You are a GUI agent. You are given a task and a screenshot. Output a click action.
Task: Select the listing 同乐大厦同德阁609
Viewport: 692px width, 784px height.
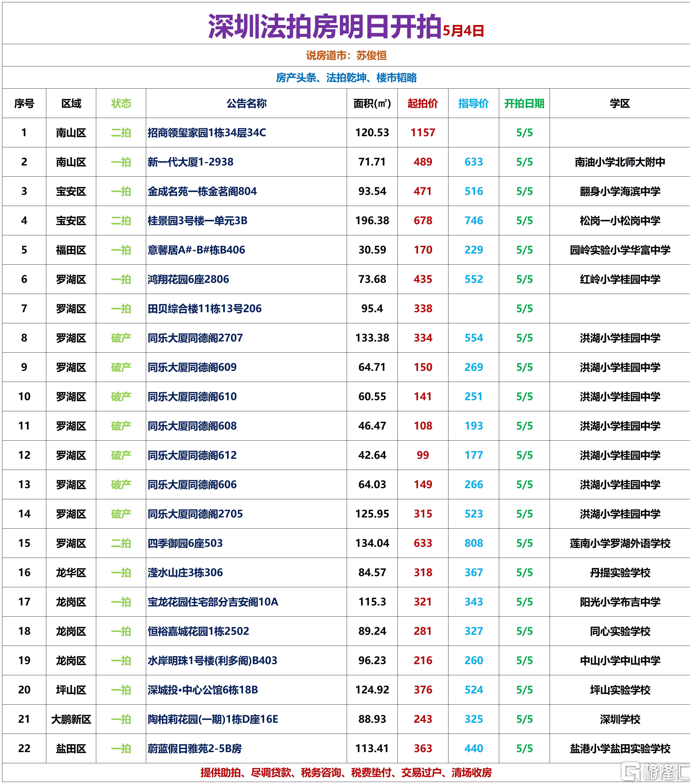(x=192, y=367)
